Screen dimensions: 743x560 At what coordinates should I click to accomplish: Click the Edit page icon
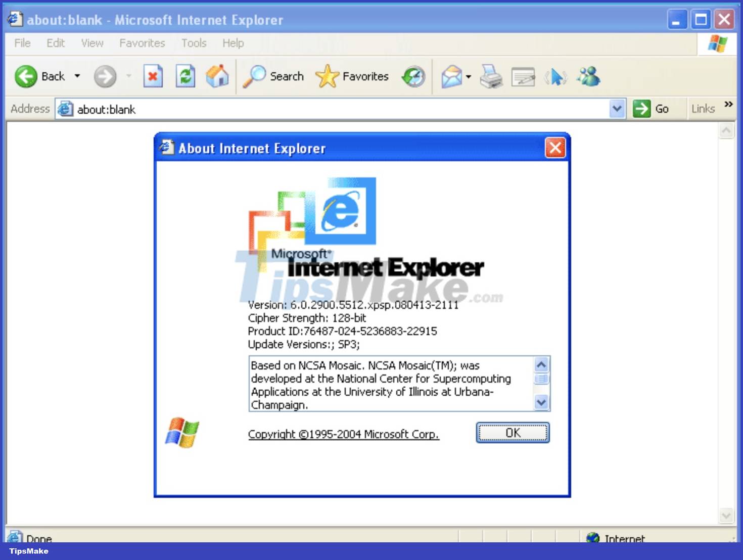(522, 76)
